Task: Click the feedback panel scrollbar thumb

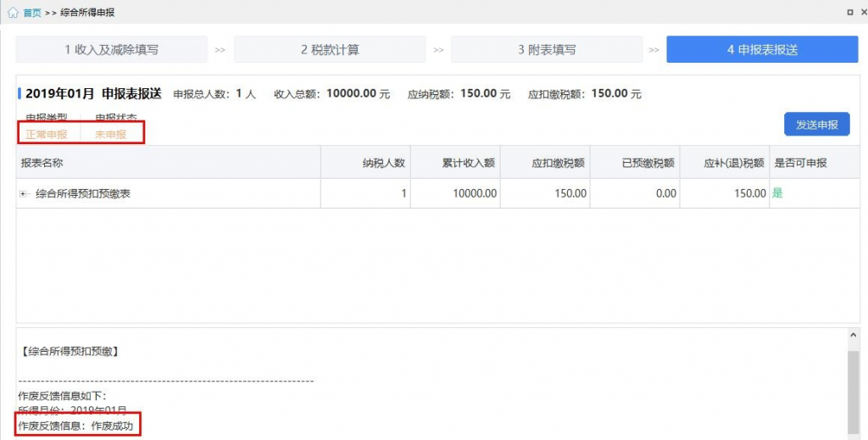Action: click(853, 392)
